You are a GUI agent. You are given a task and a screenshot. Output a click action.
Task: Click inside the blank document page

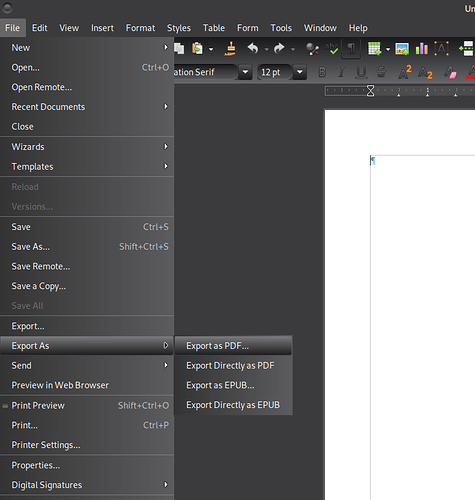422,300
